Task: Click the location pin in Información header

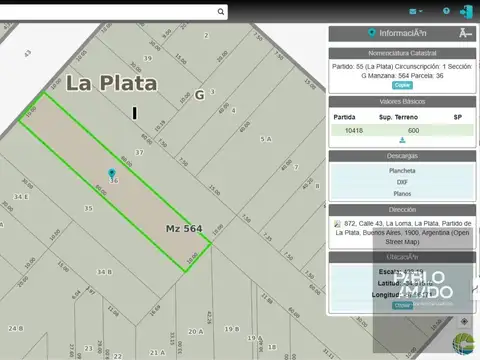Action: coord(372,33)
